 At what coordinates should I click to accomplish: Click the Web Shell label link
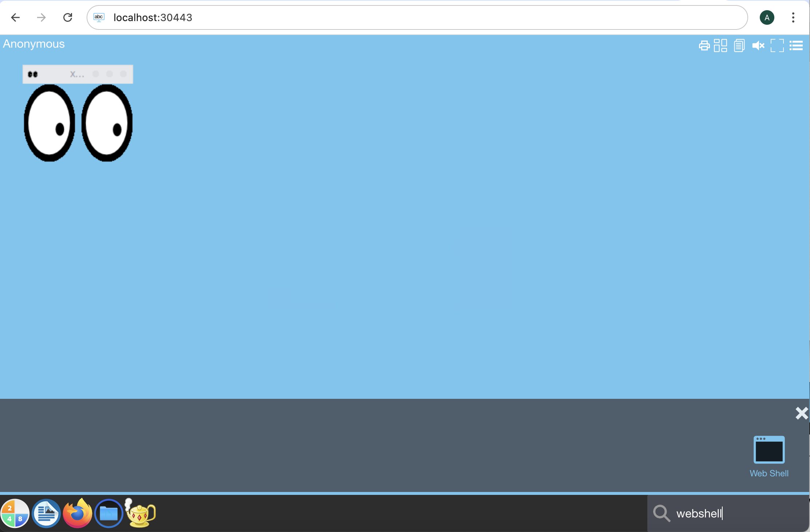[x=769, y=473]
